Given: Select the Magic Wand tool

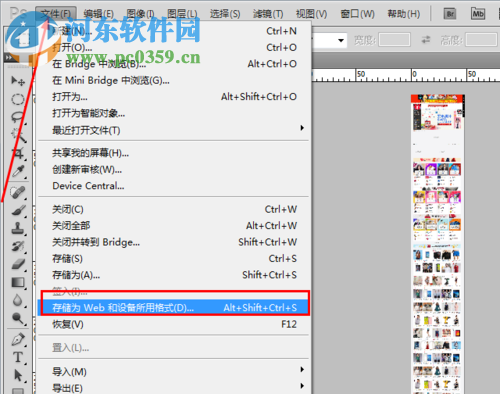Looking at the screenshot, I should 18,135.
